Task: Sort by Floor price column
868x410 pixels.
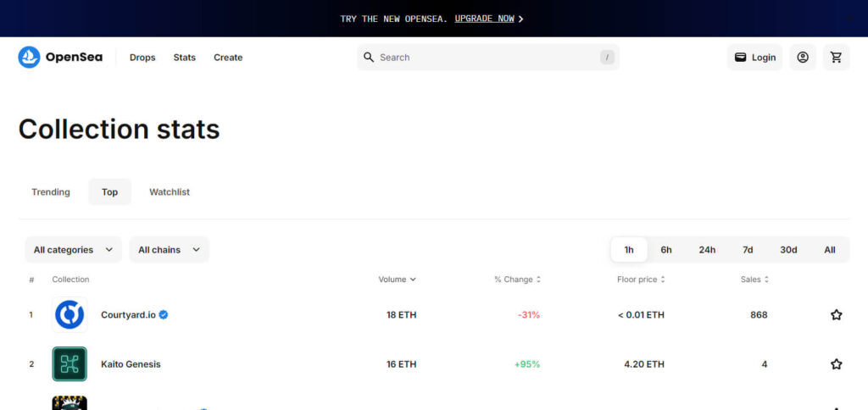Action: point(641,280)
